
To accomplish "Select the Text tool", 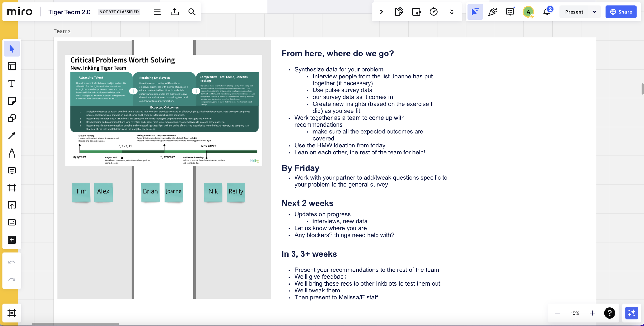I will (12, 83).
